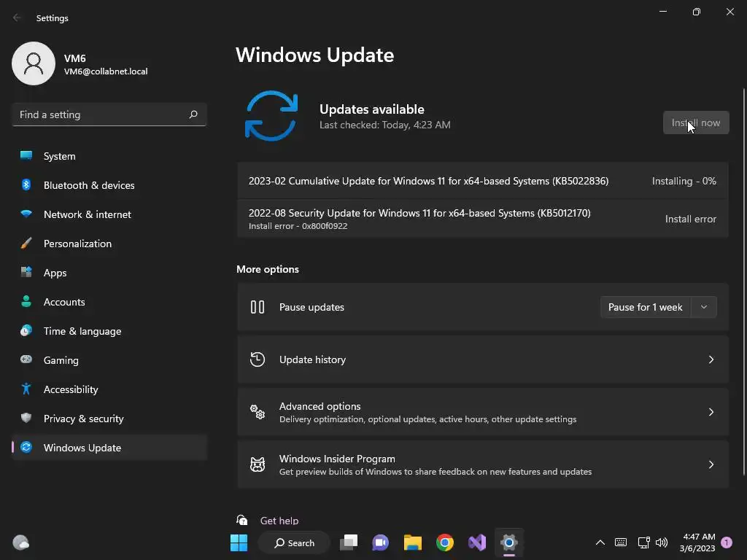Screen dimensions: 747x560
Task: Click the settings page vertical scrollbar
Action: pyautogui.click(x=744, y=281)
